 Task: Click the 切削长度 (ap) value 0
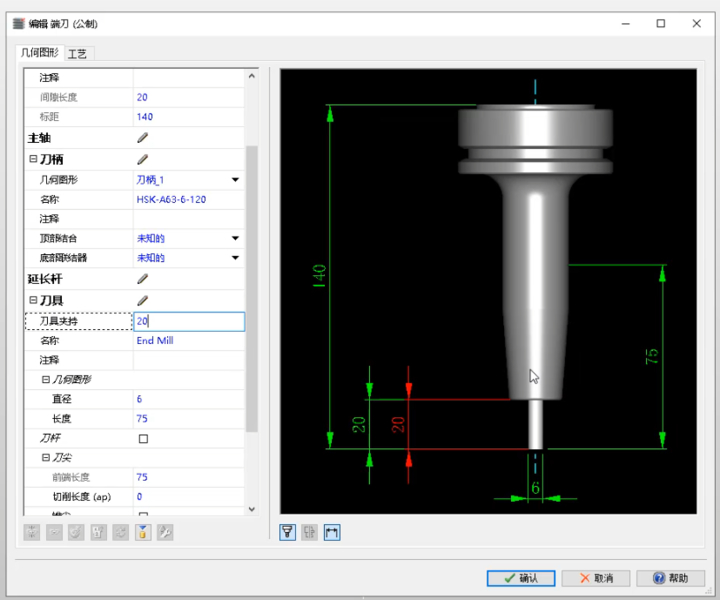[x=140, y=497]
